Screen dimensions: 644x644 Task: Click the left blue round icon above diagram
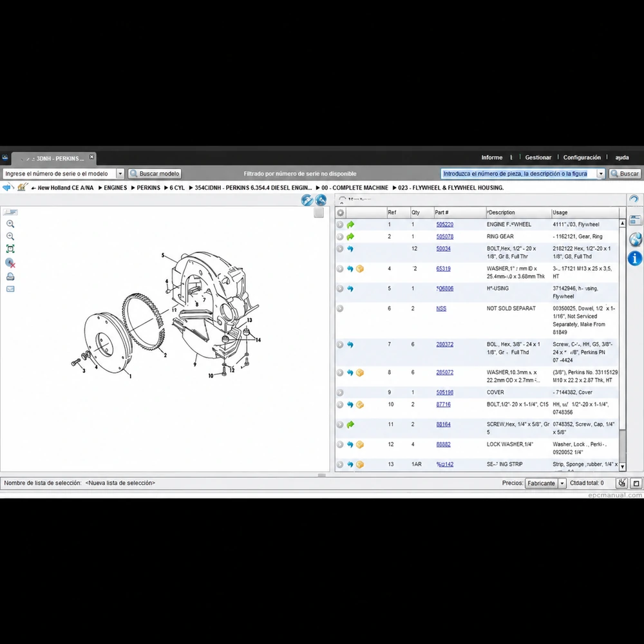307,200
